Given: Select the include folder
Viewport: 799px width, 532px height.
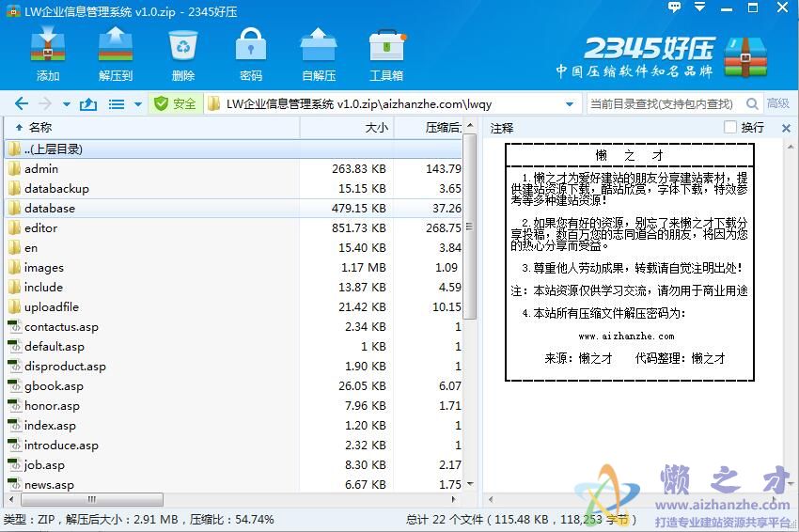Looking at the screenshot, I should coord(233,287).
